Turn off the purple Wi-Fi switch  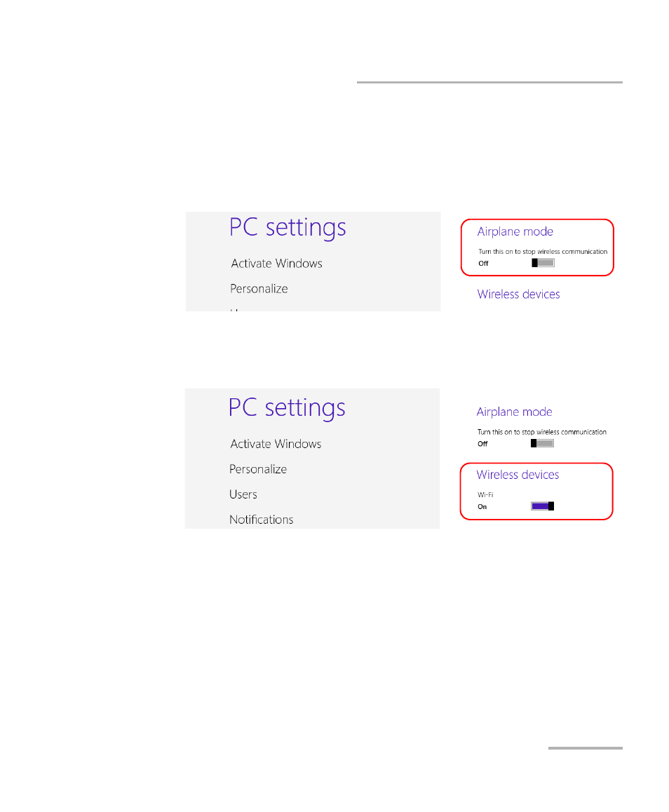tap(541, 506)
